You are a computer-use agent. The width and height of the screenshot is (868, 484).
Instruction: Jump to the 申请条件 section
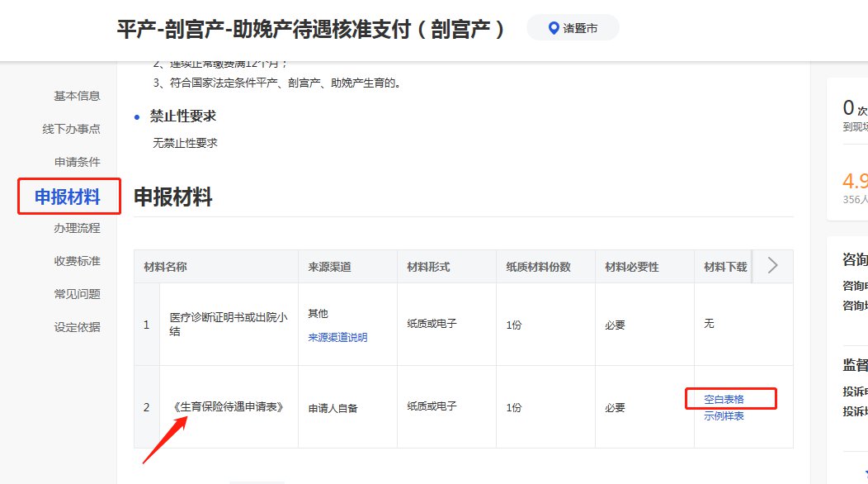point(77,162)
